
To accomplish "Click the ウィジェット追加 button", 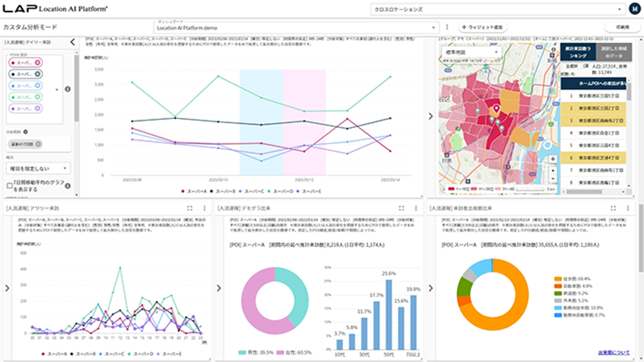I will (x=482, y=27).
